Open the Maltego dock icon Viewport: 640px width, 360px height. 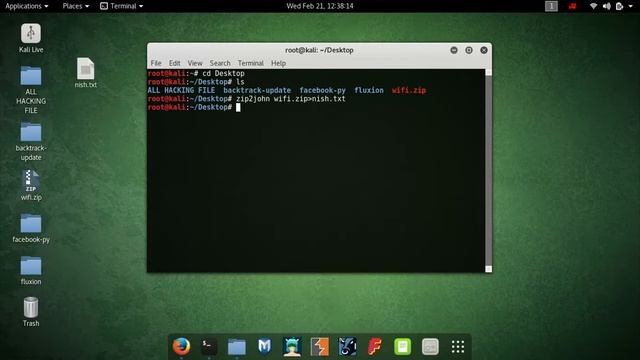347,347
